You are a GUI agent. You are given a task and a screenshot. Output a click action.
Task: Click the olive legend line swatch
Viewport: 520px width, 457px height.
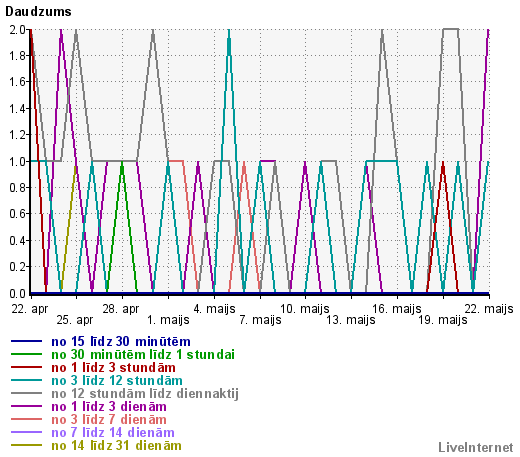click(26, 445)
